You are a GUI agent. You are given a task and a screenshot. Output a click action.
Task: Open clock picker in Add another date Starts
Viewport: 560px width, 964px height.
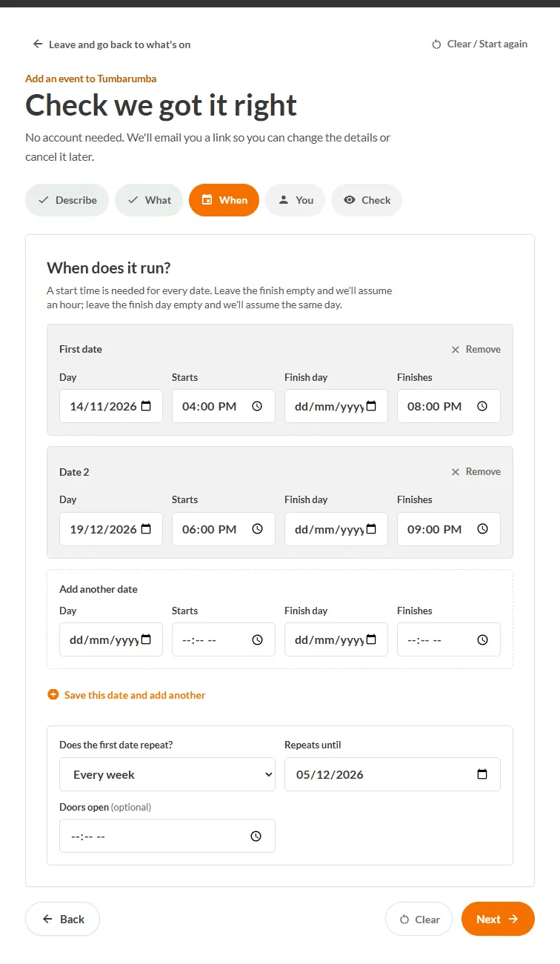tap(257, 639)
